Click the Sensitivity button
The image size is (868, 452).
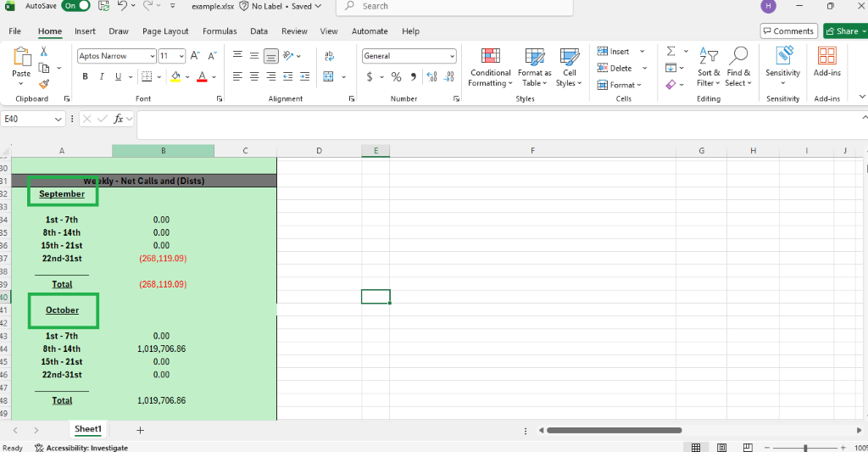[x=782, y=66]
